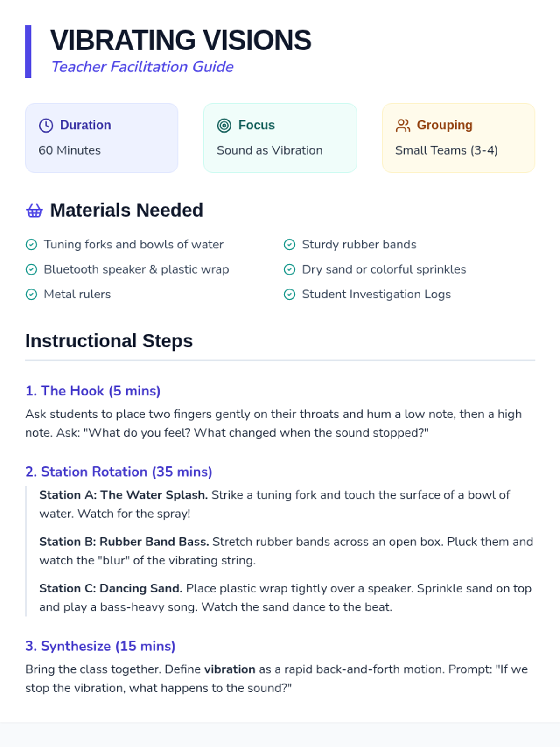Click the Vibrating Visions title

point(181,40)
